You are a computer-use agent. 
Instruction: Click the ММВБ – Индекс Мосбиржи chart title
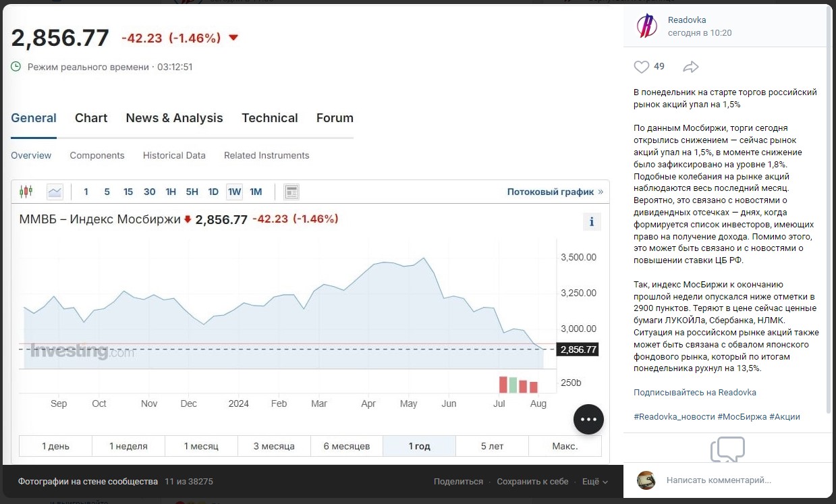[x=100, y=219]
